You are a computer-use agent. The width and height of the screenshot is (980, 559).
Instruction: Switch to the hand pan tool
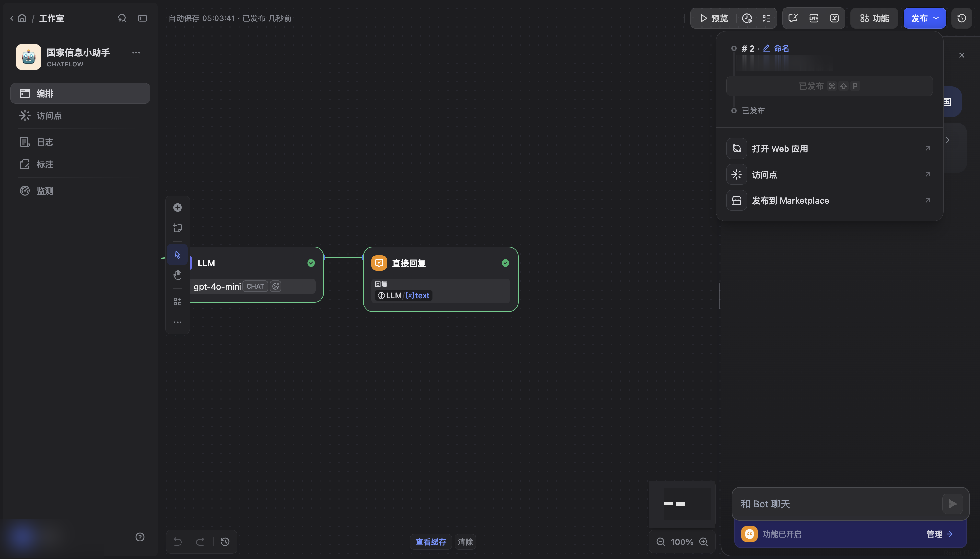[177, 275]
